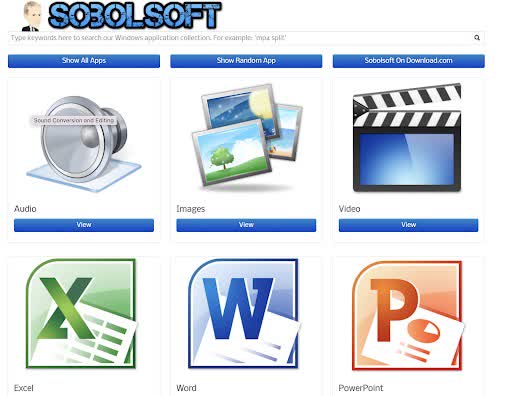Viewport: 512px width, 396px height.
Task: View the Audio category
Action: (x=84, y=225)
